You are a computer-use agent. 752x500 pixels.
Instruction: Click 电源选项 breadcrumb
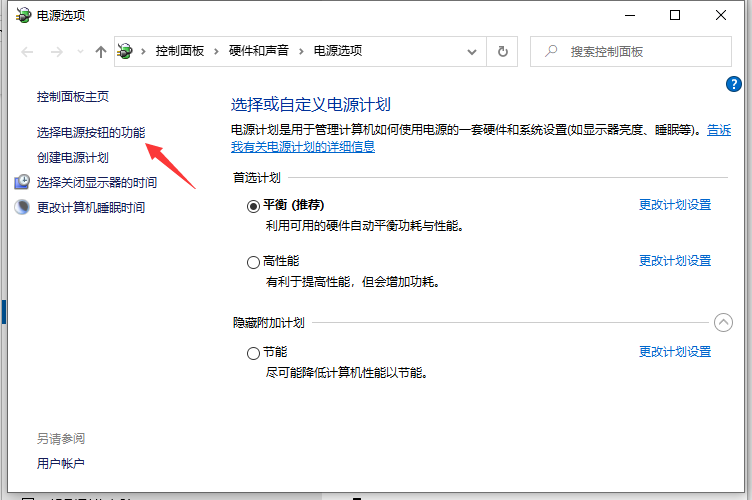pyautogui.click(x=338, y=51)
